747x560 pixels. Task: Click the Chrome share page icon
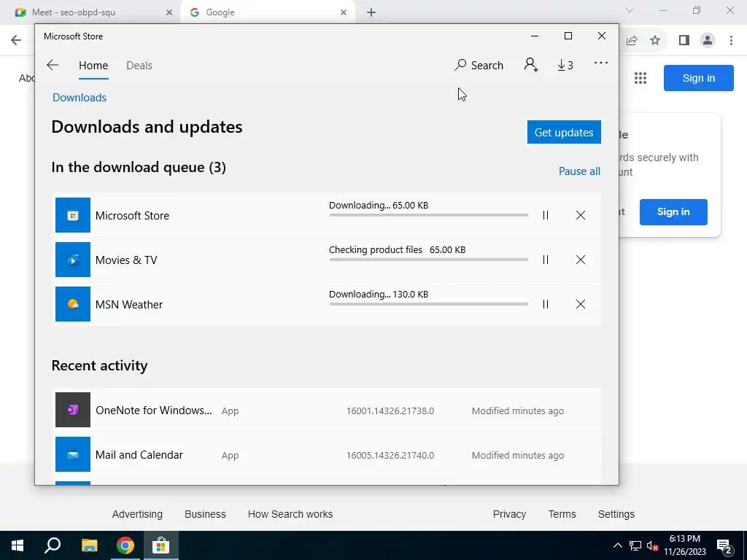click(x=632, y=40)
